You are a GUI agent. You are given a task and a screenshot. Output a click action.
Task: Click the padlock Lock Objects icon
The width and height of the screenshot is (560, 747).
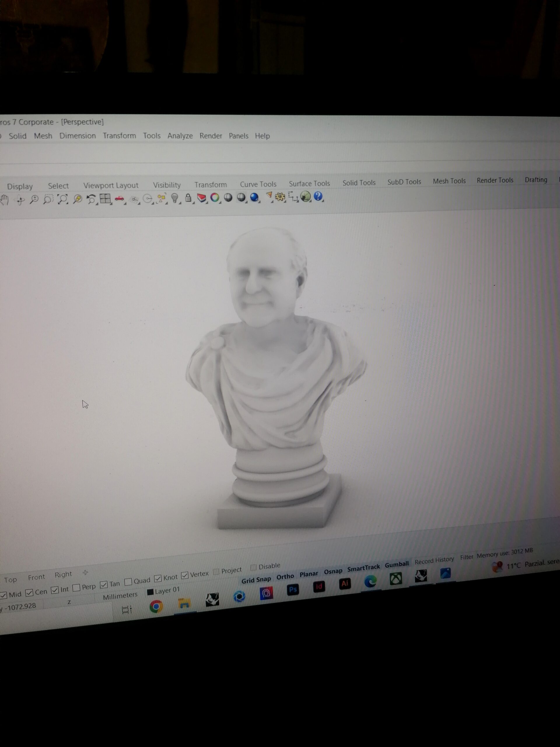point(188,198)
